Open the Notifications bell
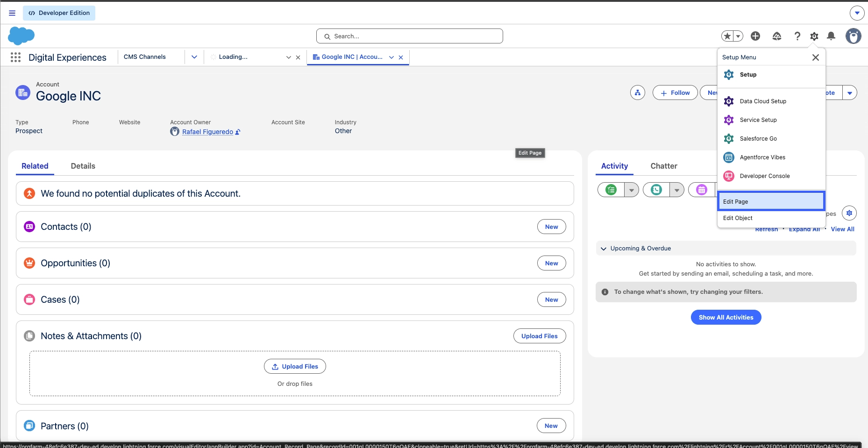 point(831,36)
